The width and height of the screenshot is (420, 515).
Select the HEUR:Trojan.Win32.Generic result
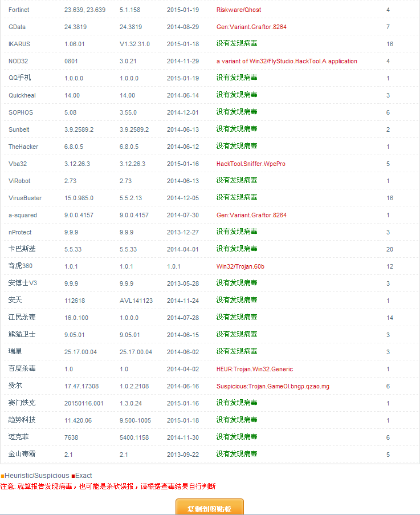click(255, 369)
